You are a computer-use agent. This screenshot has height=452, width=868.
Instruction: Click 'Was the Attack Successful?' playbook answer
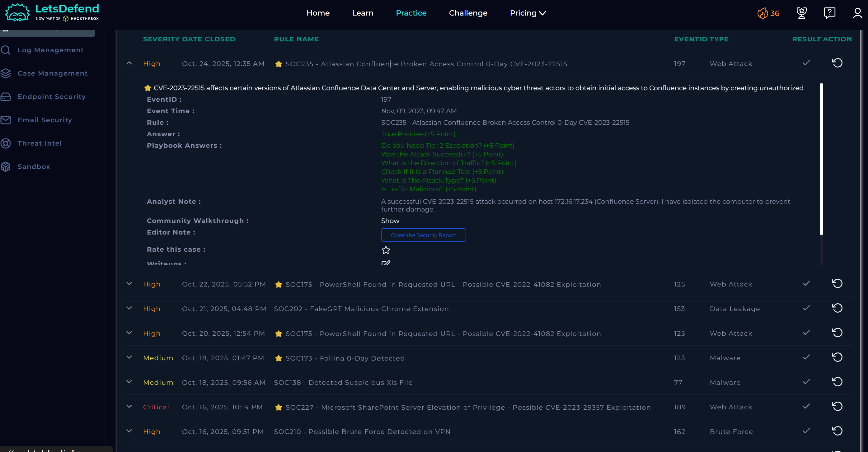[x=442, y=154]
